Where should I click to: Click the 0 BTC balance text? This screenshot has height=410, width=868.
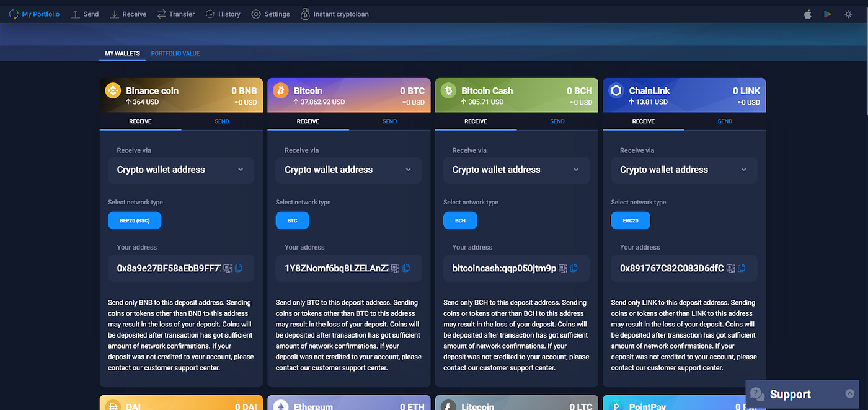tap(412, 90)
